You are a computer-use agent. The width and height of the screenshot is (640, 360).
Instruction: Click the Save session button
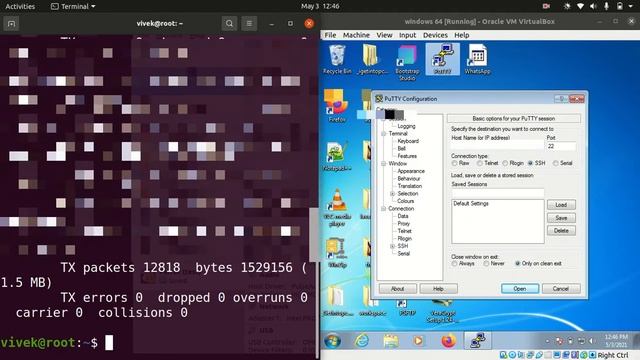tap(561, 218)
